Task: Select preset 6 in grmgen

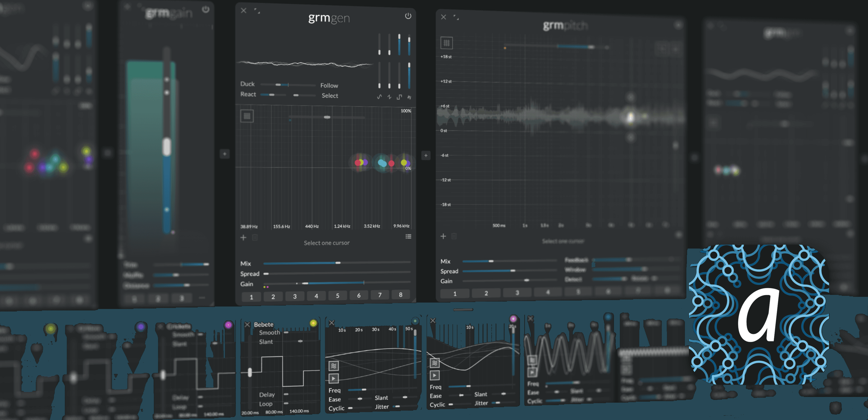Action: [359, 295]
